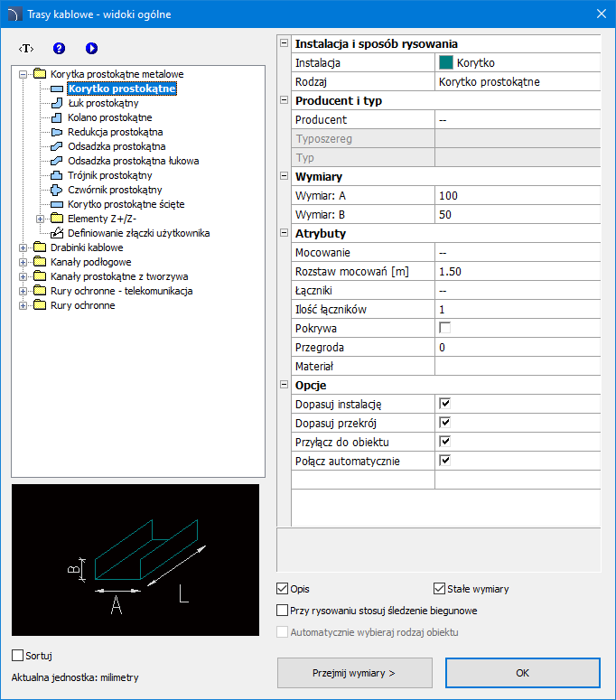Viewport: 616px width, 700px height.
Task: Enable the Pokrywa checkbox
Action: 444,329
